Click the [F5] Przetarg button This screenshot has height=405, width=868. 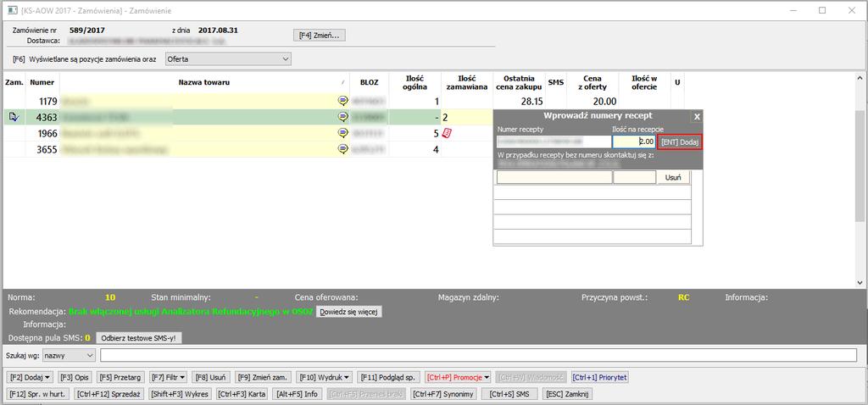(120, 377)
